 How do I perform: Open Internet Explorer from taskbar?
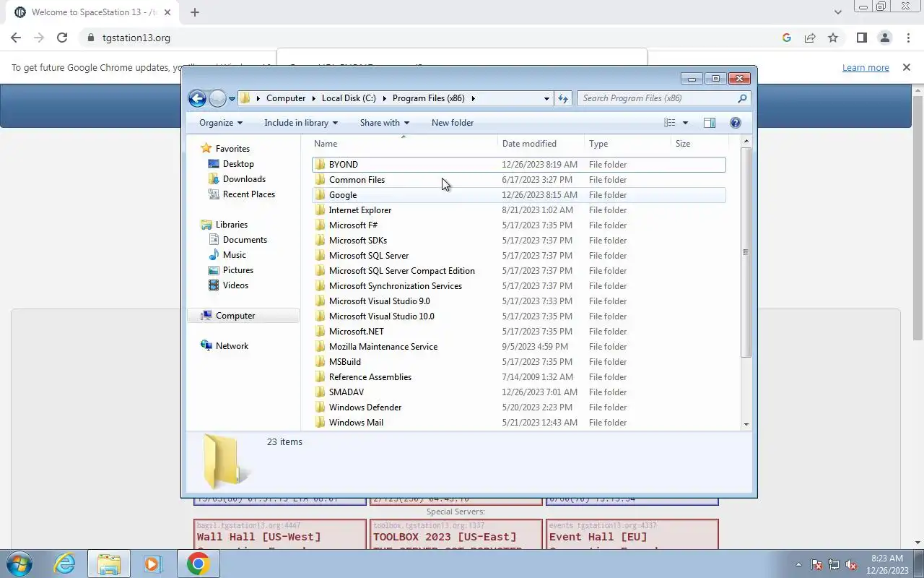coord(65,564)
